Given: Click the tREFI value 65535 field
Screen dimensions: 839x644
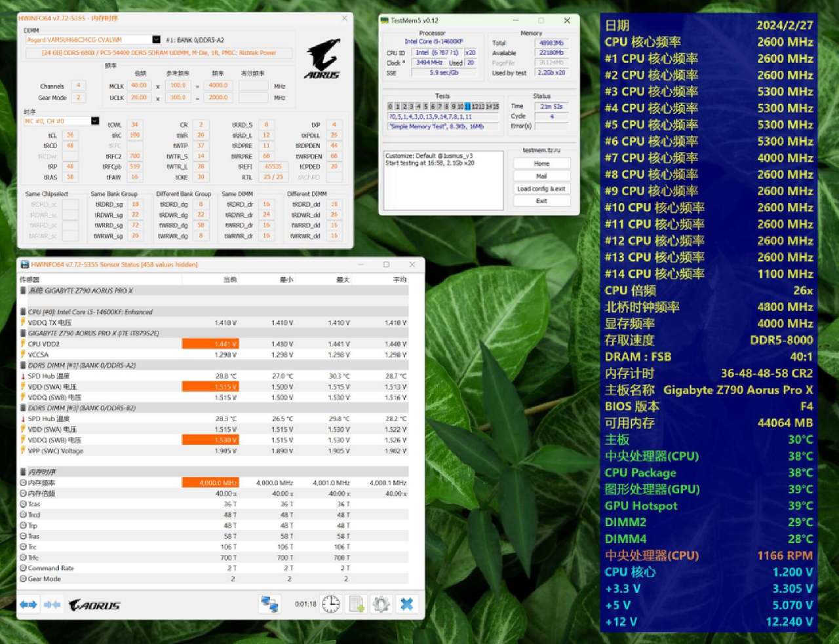Looking at the screenshot, I should [273, 166].
